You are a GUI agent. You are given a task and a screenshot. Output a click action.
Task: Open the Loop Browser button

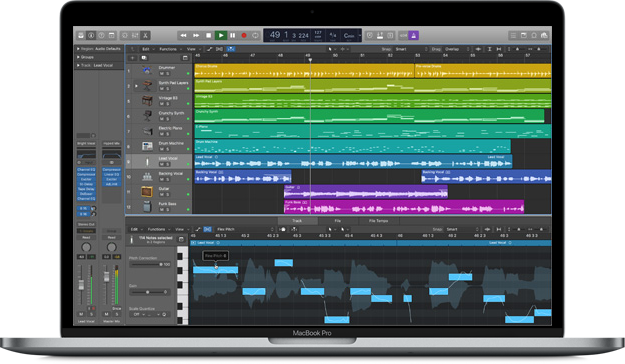[x=534, y=35]
